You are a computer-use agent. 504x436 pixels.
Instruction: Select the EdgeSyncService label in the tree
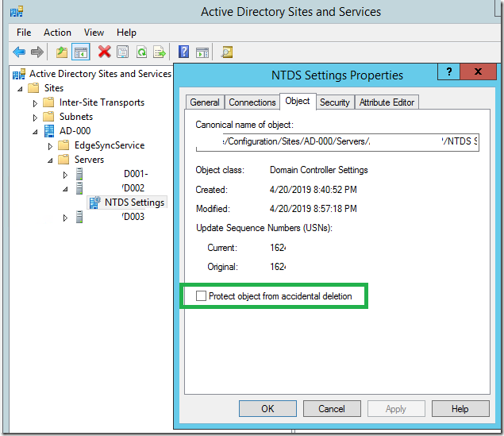[x=110, y=145]
